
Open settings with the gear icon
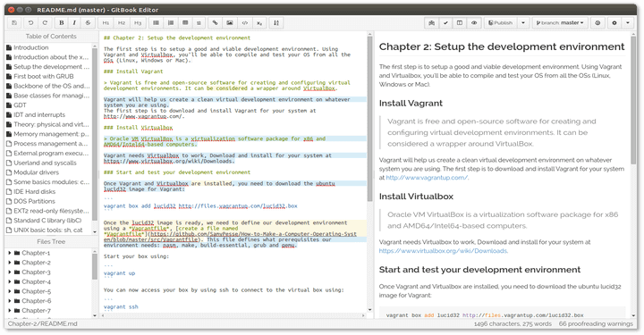[x=614, y=23]
